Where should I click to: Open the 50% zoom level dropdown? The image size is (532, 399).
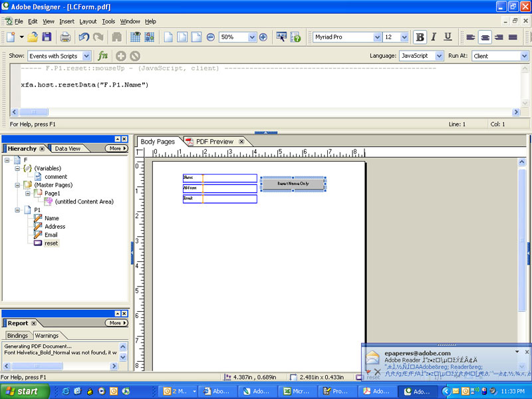click(x=252, y=37)
